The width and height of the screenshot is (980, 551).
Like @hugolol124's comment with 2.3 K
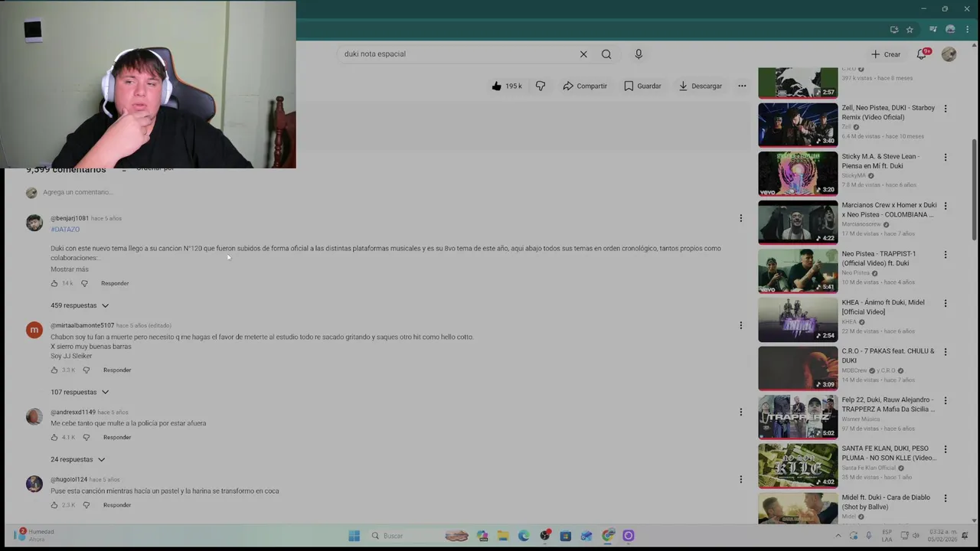click(x=54, y=505)
